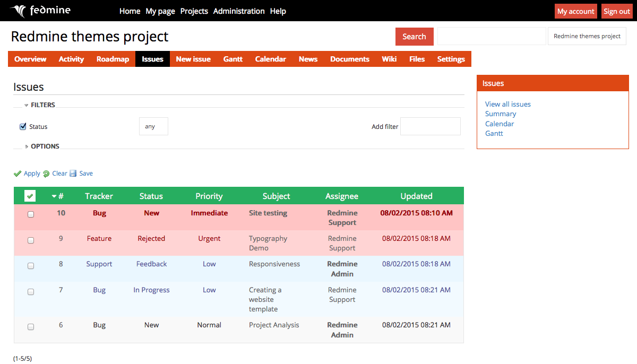The width and height of the screenshot is (637, 364).
Task: Click '08/02/2015 08:10 AM' updated cell
Action: click(x=417, y=213)
